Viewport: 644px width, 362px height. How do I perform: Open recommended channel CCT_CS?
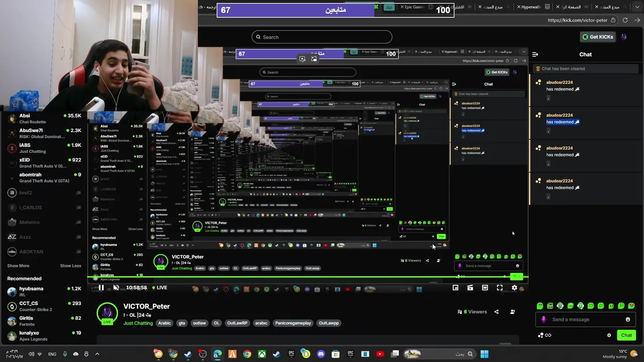pos(44,306)
